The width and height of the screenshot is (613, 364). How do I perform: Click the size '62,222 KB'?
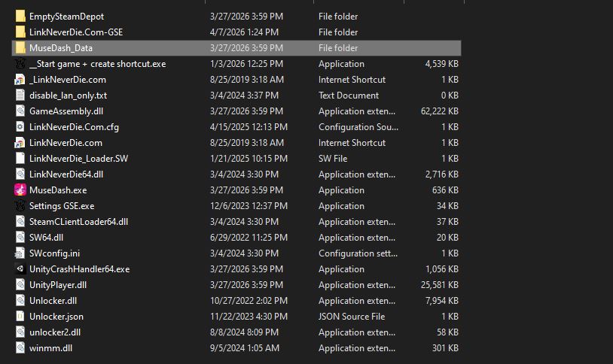pos(440,111)
